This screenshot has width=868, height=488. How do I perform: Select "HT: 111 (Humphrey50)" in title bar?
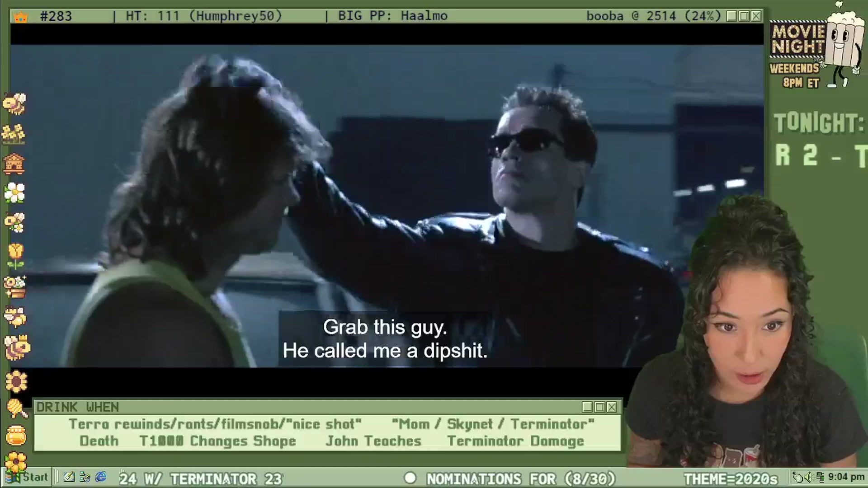[x=203, y=16]
